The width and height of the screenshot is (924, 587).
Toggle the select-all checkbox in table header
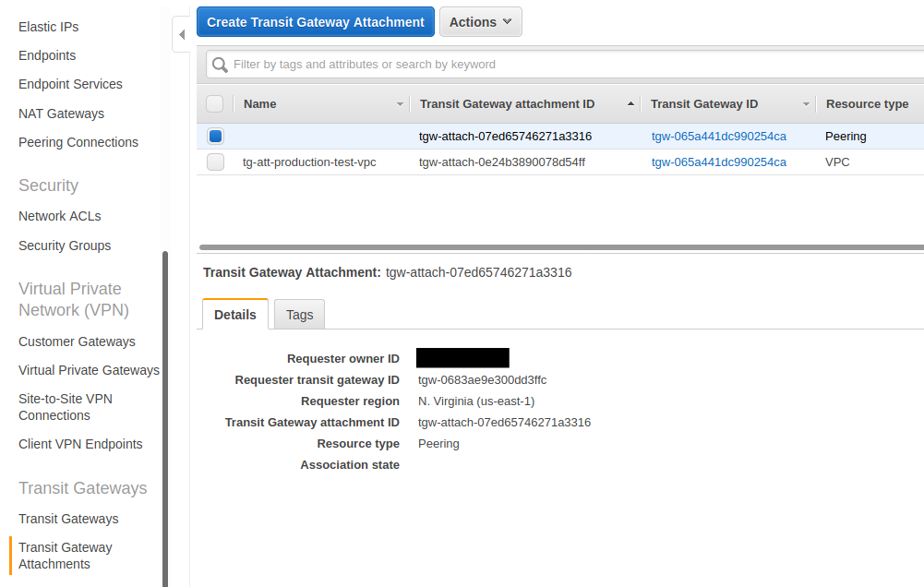pyautogui.click(x=214, y=103)
